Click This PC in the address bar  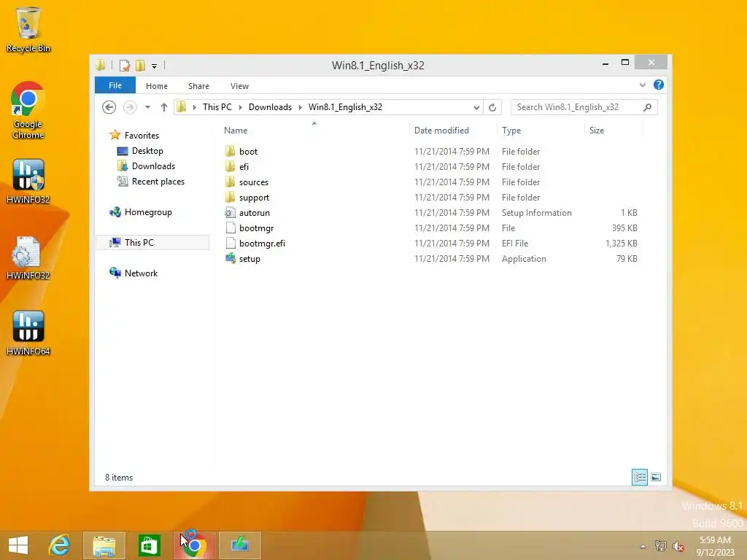coord(217,107)
